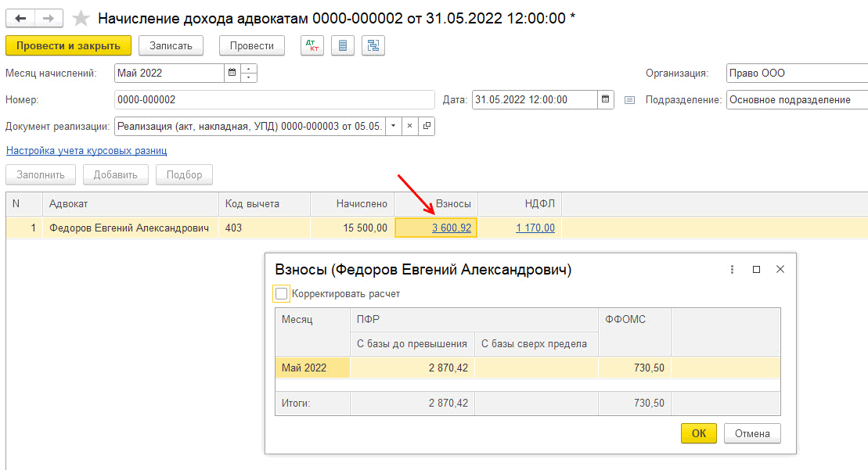Add document to favorites with star
The height and width of the screenshot is (470, 868).
coord(81,18)
